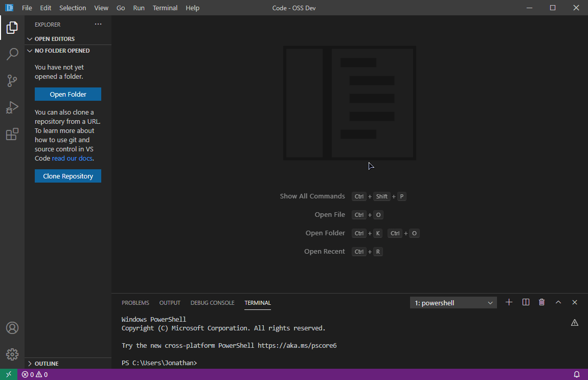
Task: Maximize panel size with the up chevron
Action: point(558,302)
